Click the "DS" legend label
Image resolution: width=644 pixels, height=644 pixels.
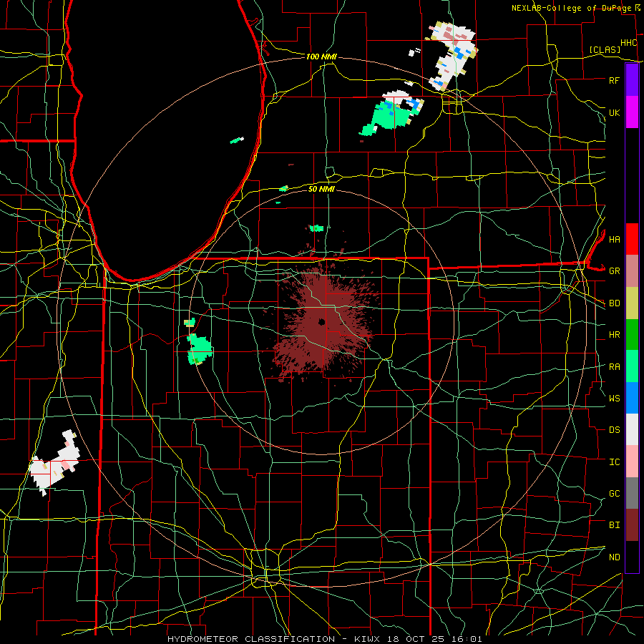(614, 430)
